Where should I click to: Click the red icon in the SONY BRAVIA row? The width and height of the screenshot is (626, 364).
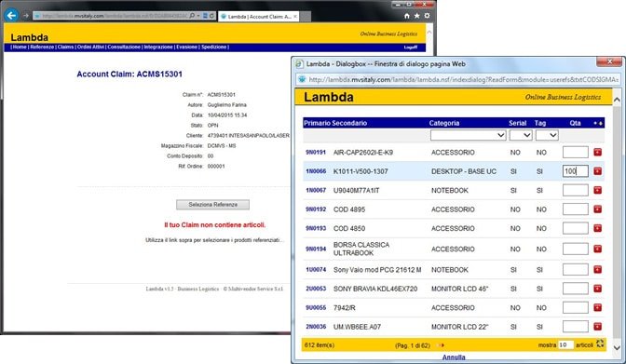tap(597, 289)
